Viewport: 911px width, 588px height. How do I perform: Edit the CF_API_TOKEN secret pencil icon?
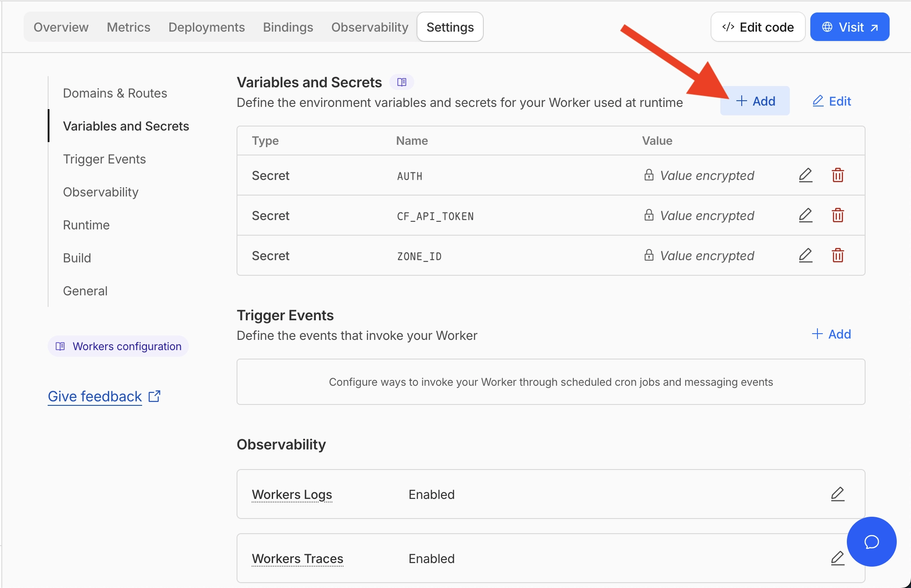[805, 215]
